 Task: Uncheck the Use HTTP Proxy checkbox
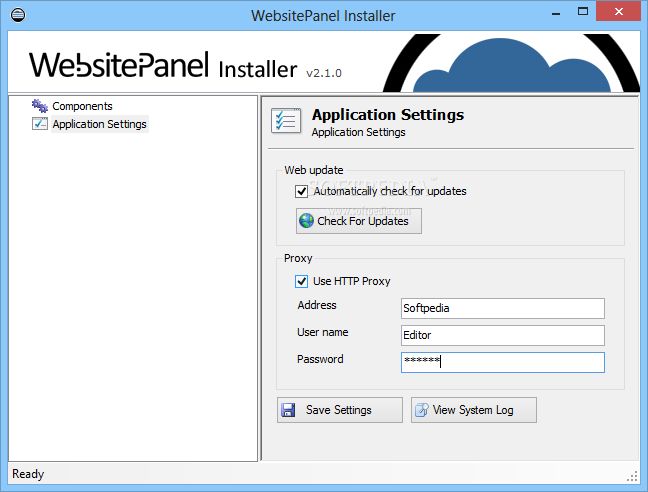click(302, 281)
